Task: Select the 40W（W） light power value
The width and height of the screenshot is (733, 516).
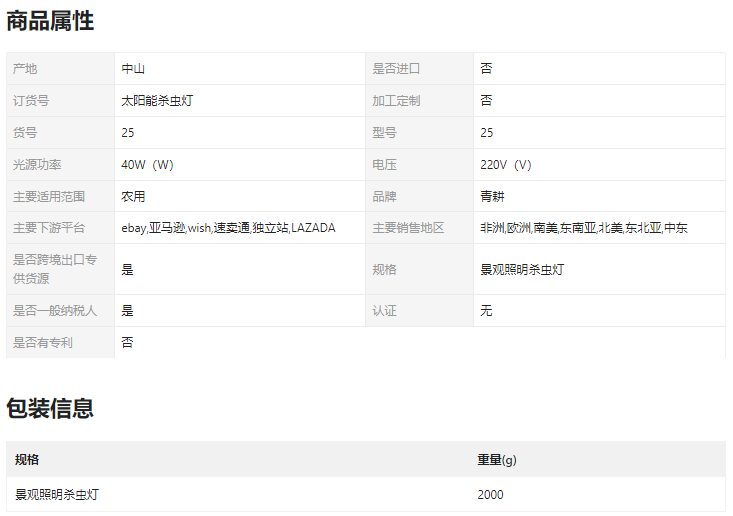Action: point(147,165)
